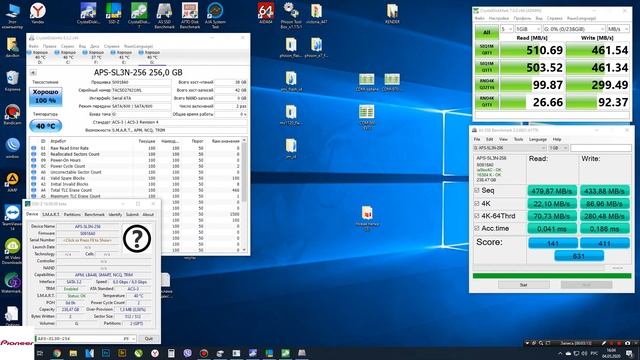
Task: Open the victoria_447 folder on desktop
Action: 316,13
